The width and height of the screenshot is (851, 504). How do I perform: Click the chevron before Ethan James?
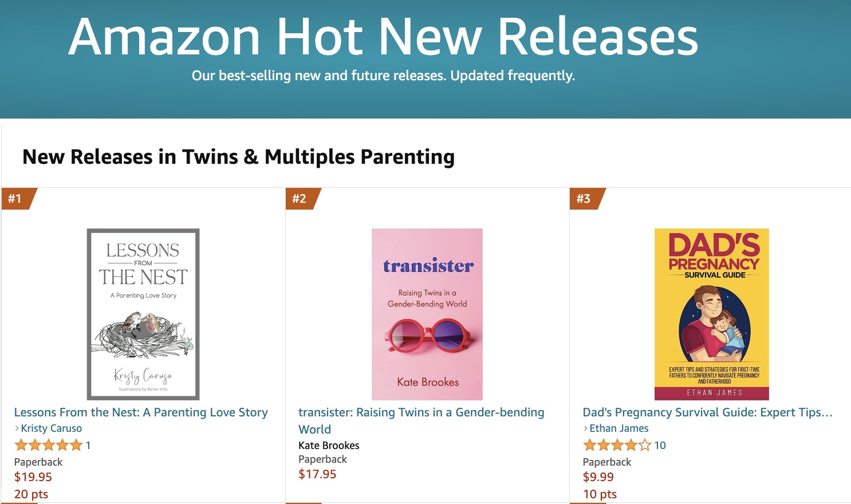(586, 428)
